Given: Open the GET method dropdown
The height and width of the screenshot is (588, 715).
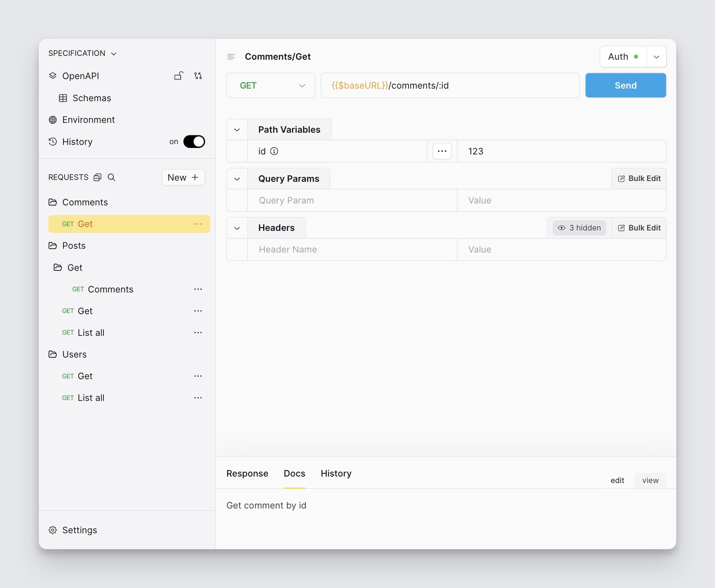Looking at the screenshot, I should 271,86.
